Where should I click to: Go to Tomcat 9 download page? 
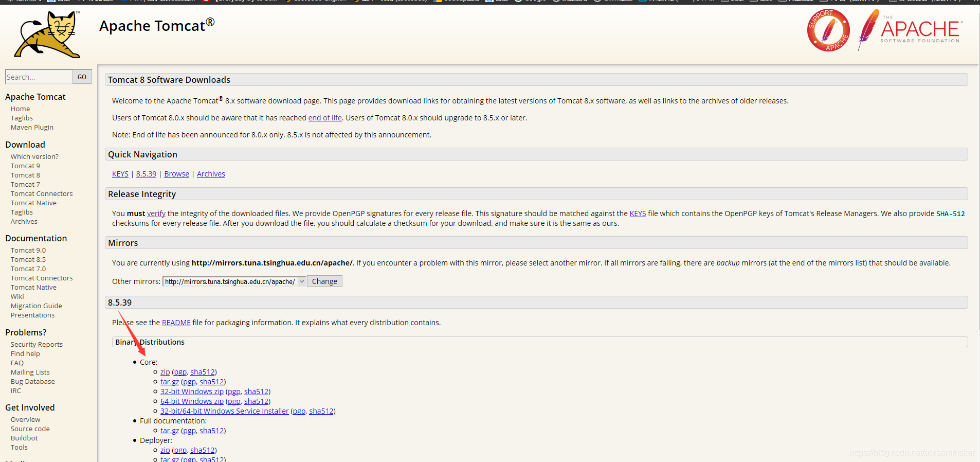pos(25,166)
